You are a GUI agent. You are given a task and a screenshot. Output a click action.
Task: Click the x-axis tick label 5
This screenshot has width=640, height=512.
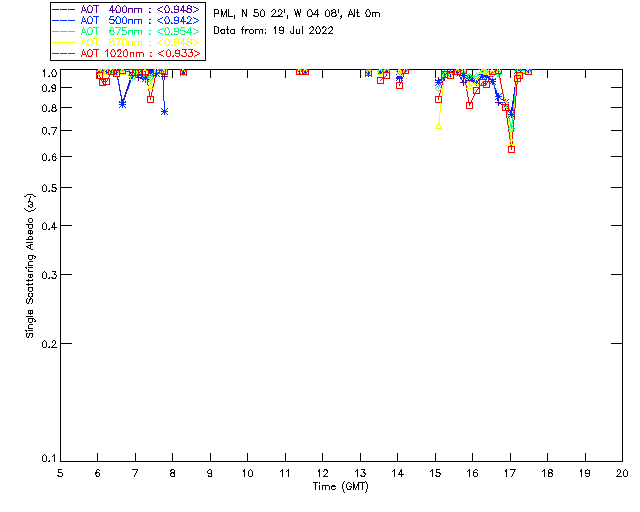(60, 473)
